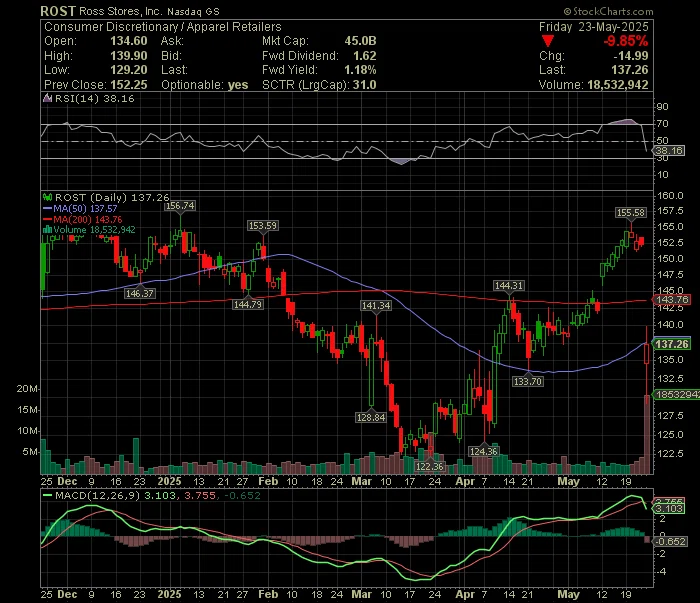
Task: Click the 144.79 price label
Action: (248, 305)
